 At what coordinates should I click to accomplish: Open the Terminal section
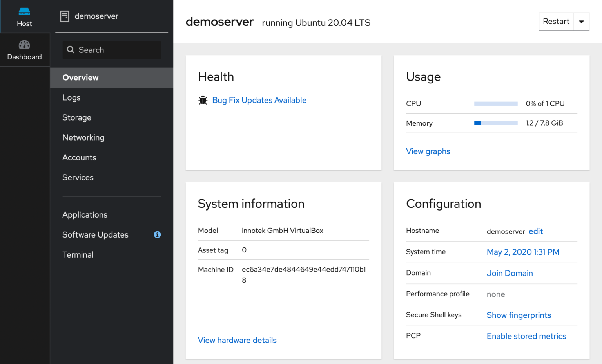[78, 254]
